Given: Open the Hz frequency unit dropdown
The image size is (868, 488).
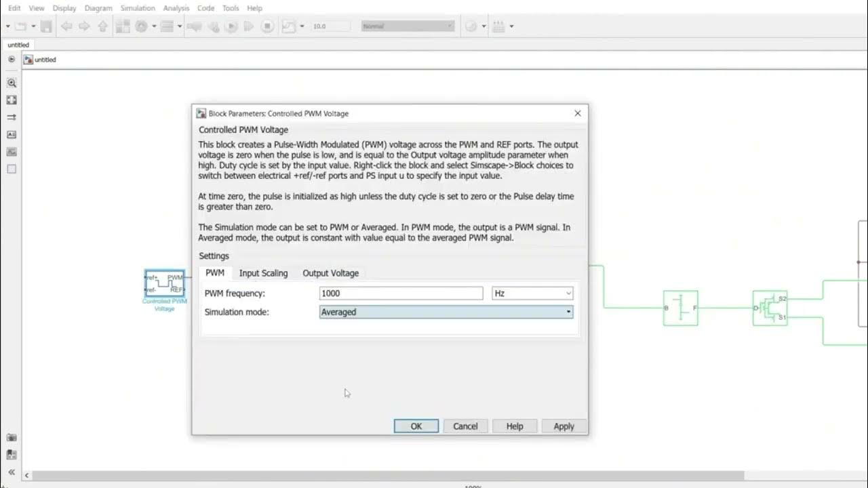Looking at the screenshot, I should click(532, 293).
